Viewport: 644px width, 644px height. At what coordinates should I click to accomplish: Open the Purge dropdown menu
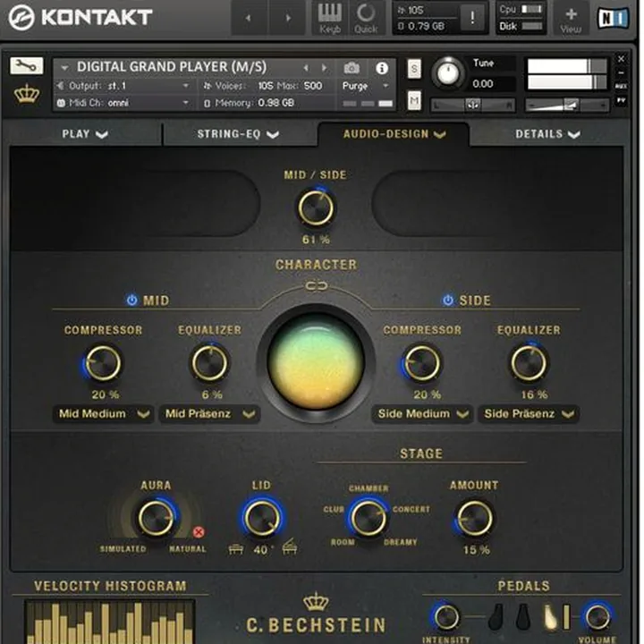coord(366,86)
